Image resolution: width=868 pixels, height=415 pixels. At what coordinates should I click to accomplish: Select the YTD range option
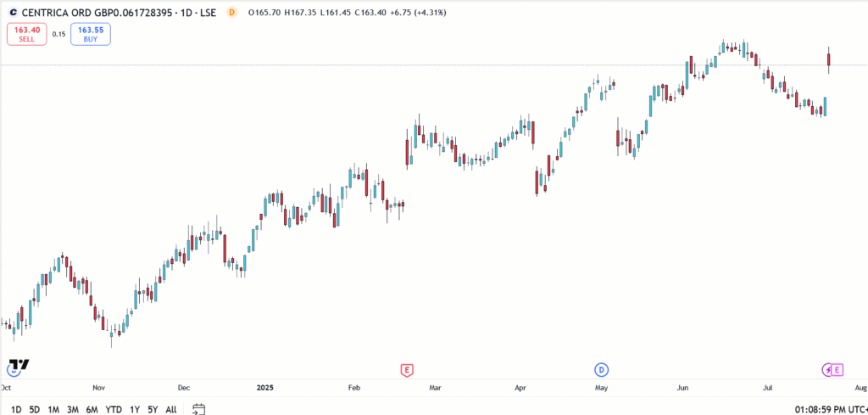click(x=113, y=409)
